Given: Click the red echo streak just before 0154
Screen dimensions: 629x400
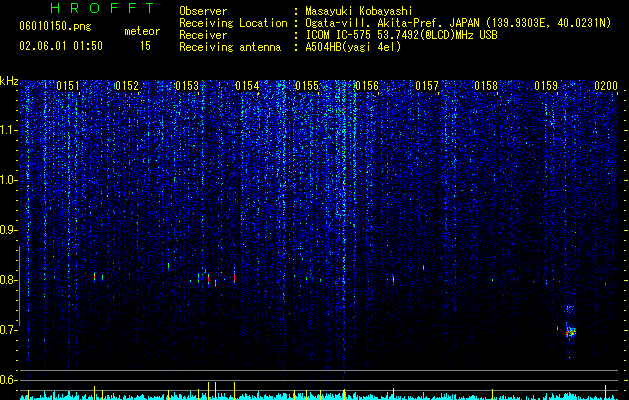Looking at the screenshot, I should coord(234,277).
